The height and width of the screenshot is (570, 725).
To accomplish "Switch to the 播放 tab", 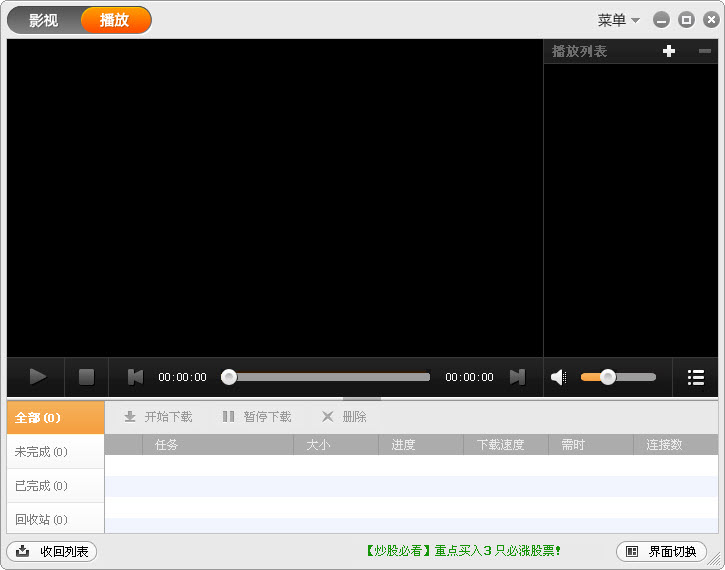I will (115, 20).
